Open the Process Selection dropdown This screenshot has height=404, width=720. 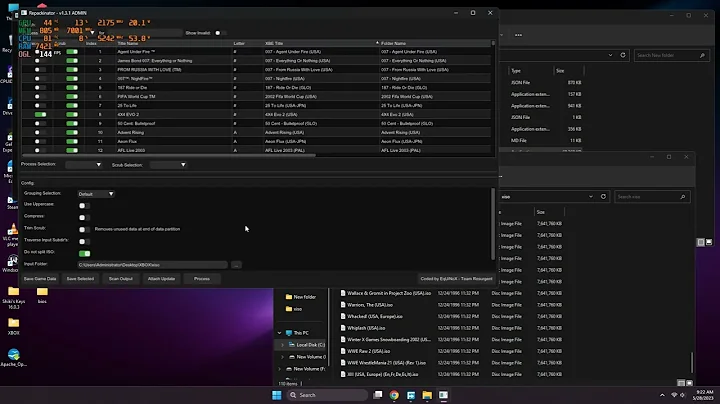click(84, 165)
